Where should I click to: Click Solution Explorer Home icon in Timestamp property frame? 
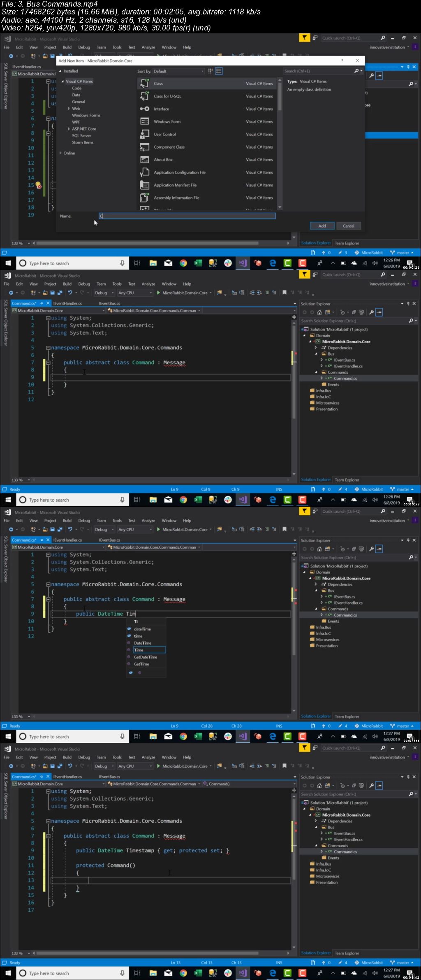point(319,785)
